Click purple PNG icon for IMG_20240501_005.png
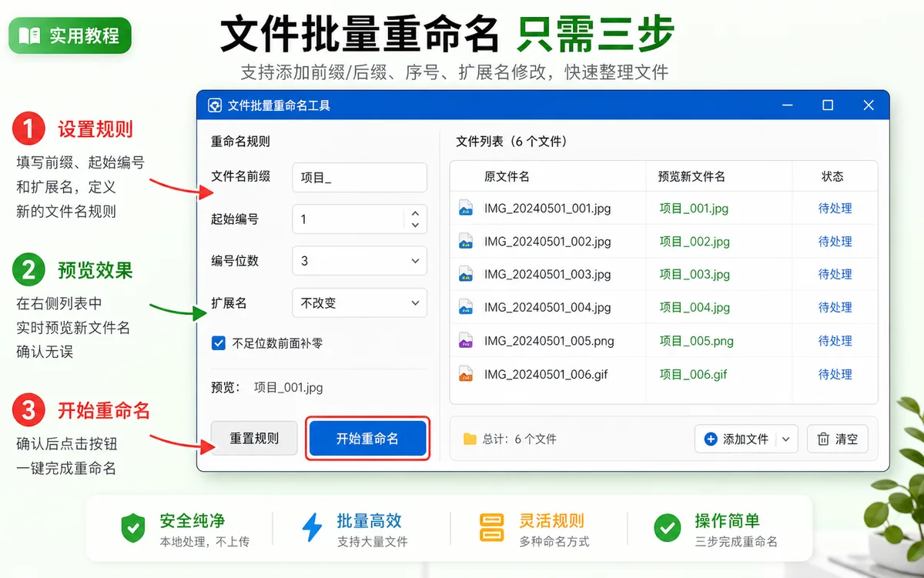 [465, 341]
